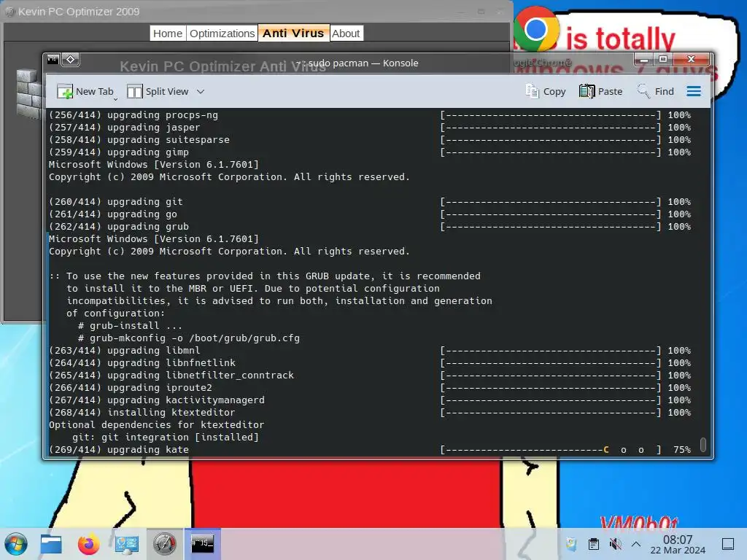Click the '(265/414) upgrading libnetfilter_conntrack' line
The width and height of the screenshot is (747, 560).
[x=171, y=376]
